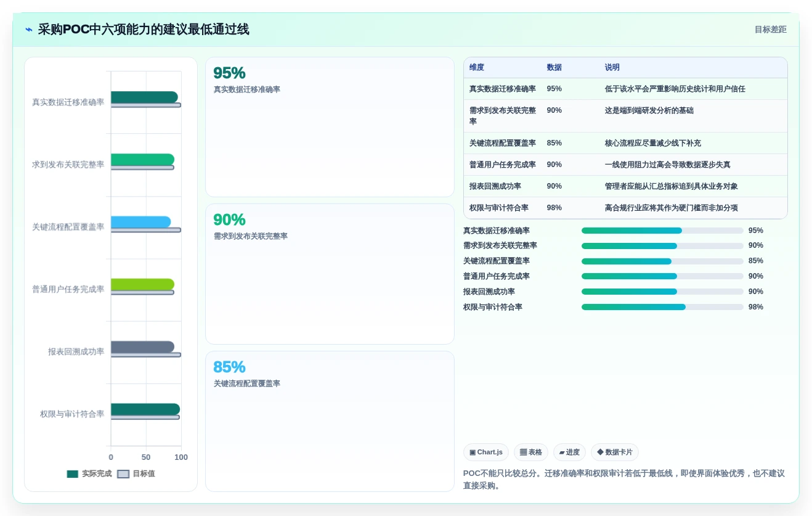Image resolution: width=812 pixels, height=516 pixels.
Task: Click the dark green 真实数据迁移准确率 chart bar
Action: tap(144, 97)
